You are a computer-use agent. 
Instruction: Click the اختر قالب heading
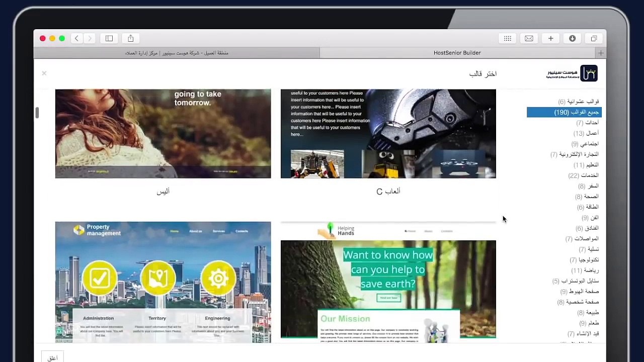[x=483, y=74]
